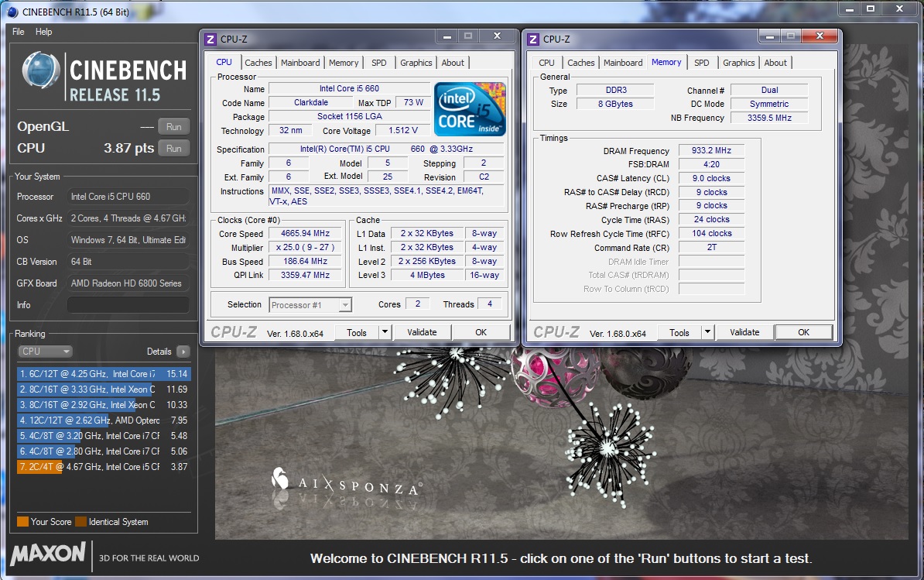Click the NB Frequency value 3359.5 MHz
924x580 pixels.
tap(769, 118)
